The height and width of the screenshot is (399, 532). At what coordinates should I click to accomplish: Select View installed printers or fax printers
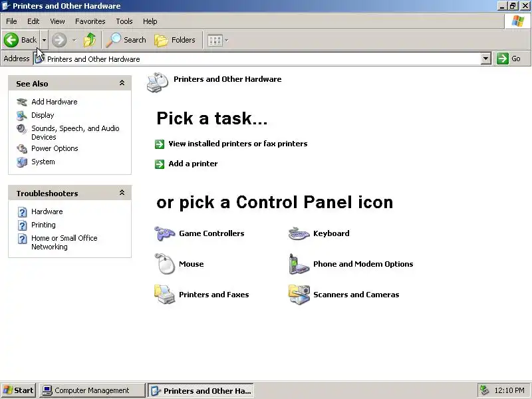238,144
